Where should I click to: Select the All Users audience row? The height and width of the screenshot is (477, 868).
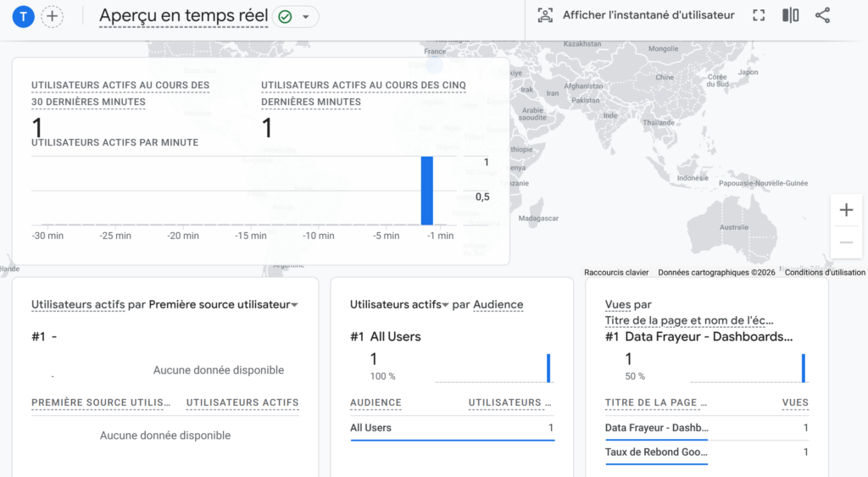451,428
